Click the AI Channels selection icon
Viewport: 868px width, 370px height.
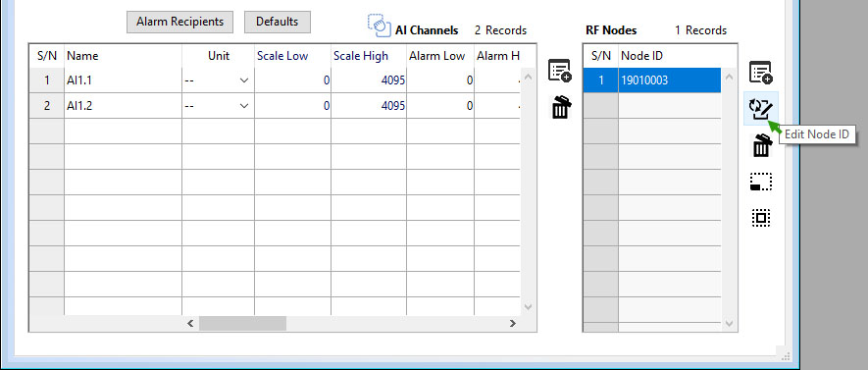(x=380, y=26)
